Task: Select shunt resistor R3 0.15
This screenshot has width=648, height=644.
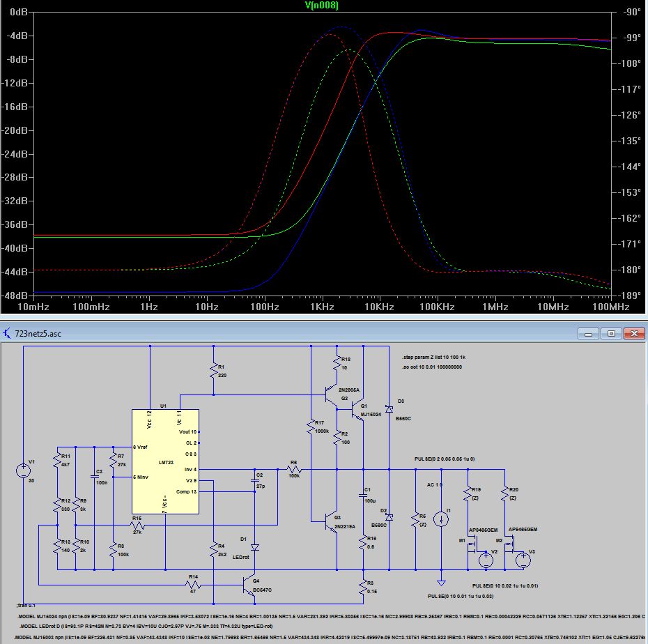Action: 363,587
